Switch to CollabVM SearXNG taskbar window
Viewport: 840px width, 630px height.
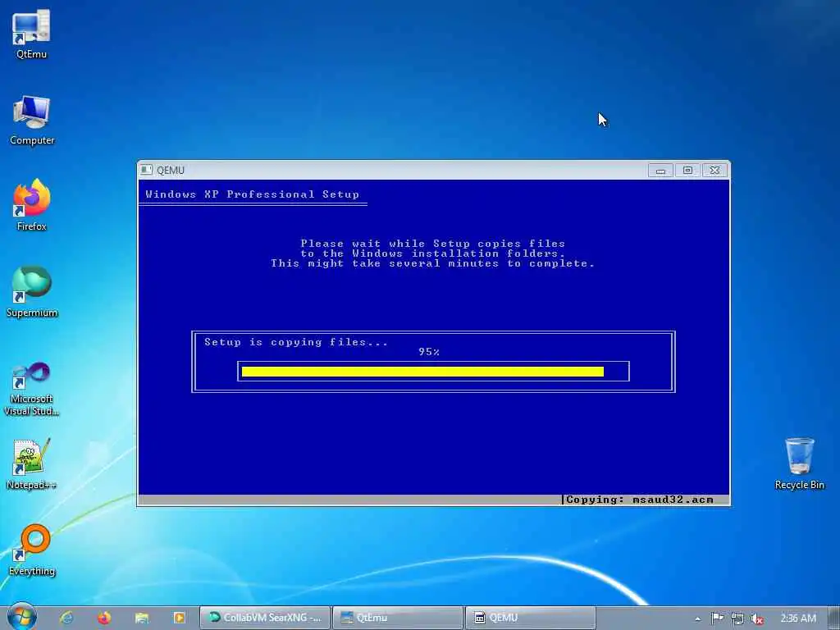point(265,618)
